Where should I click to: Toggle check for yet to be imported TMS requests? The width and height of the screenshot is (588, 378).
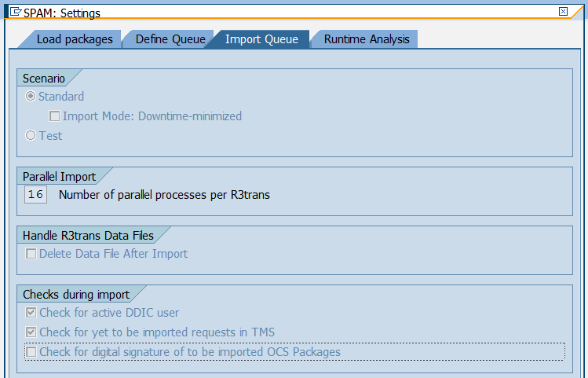pos(31,332)
